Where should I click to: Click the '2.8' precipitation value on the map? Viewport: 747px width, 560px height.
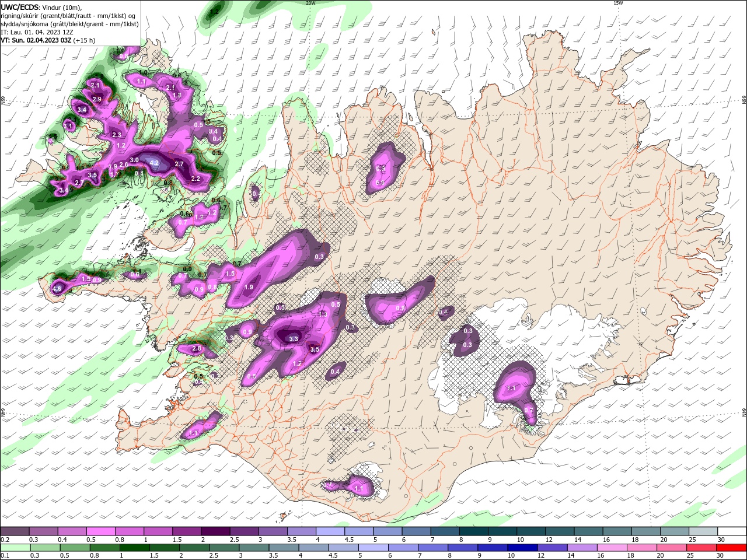(x=197, y=349)
